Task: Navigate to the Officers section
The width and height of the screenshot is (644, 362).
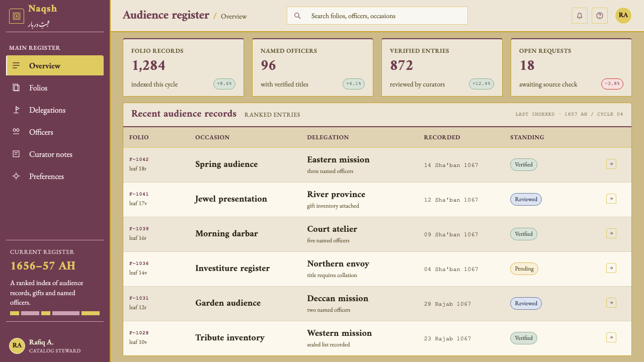Action: click(x=55, y=132)
